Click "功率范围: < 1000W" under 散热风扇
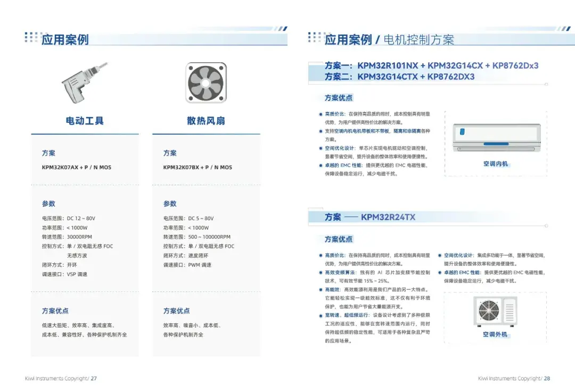The height and width of the screenshot is (392, 575). tap(186, 228)
